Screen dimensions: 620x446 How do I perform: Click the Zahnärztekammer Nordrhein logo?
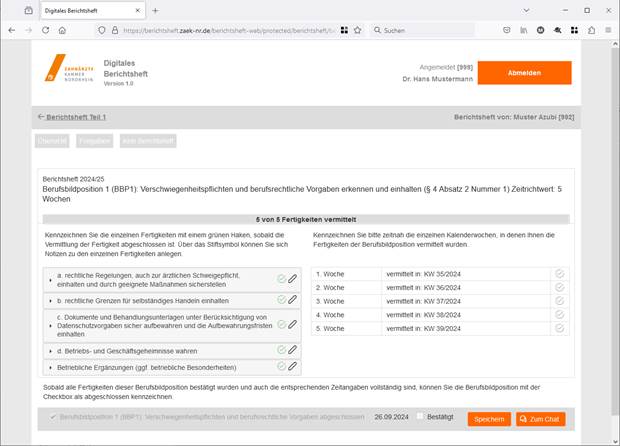pyautogui.click(x=69, y=68)
